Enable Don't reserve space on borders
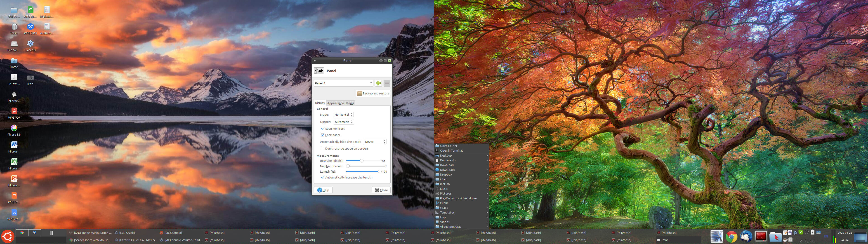 coord(323,149)
